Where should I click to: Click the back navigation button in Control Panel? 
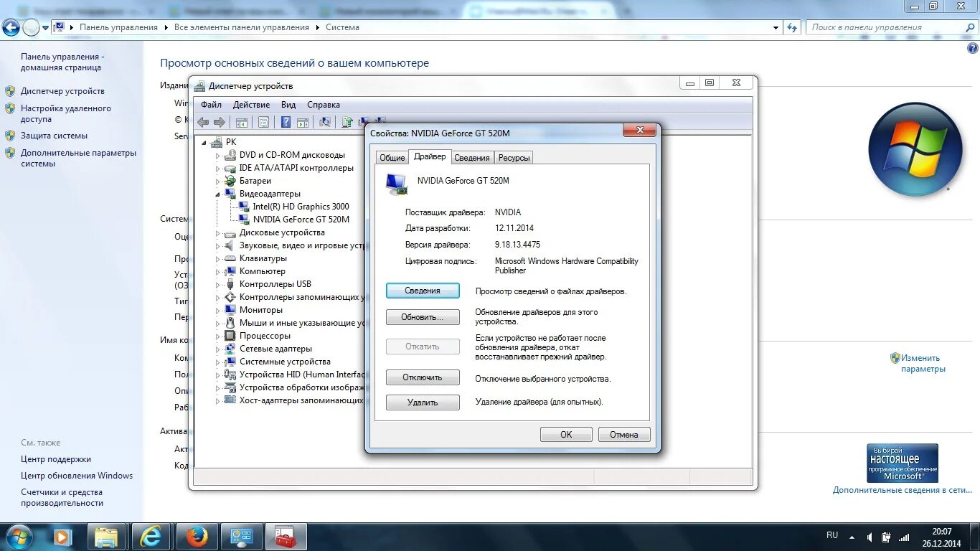(11, 28)
